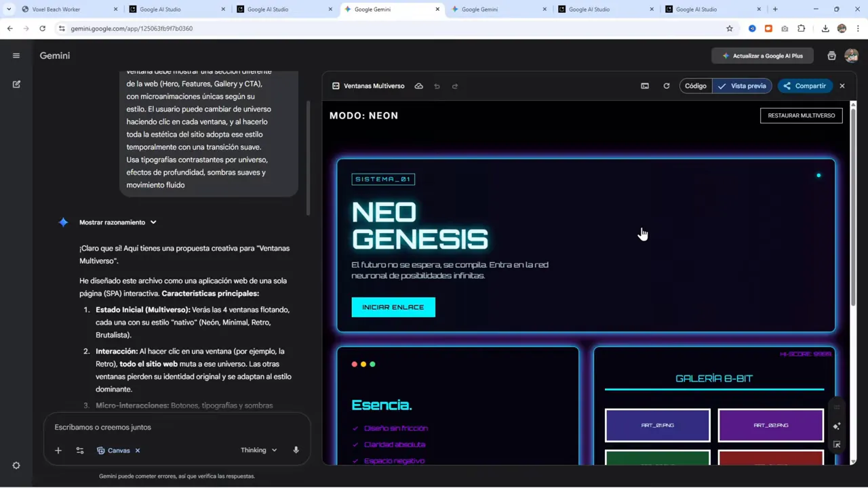Screen dimensions: 868x488
Task: Click the sparkle edit icon on preview edge
Action: 837,426
